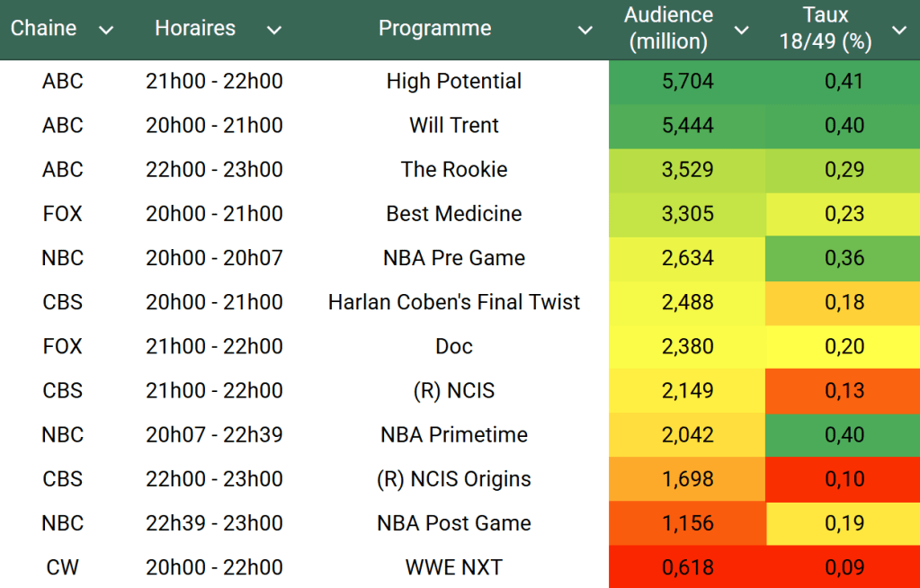
Task: Click the red 0,618 audience cell
Action: 687,567
